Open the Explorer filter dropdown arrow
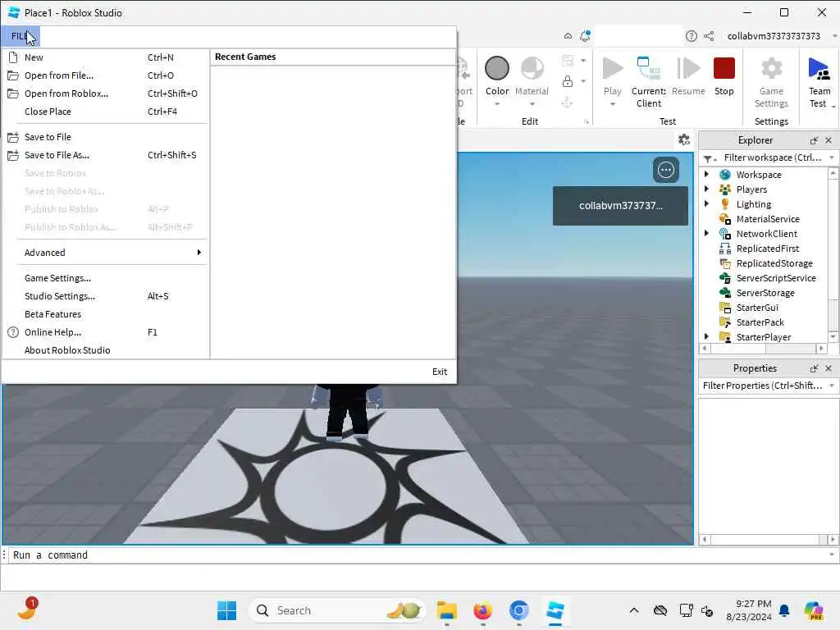This screenshot has height=630, width=840. click(832, 157)
